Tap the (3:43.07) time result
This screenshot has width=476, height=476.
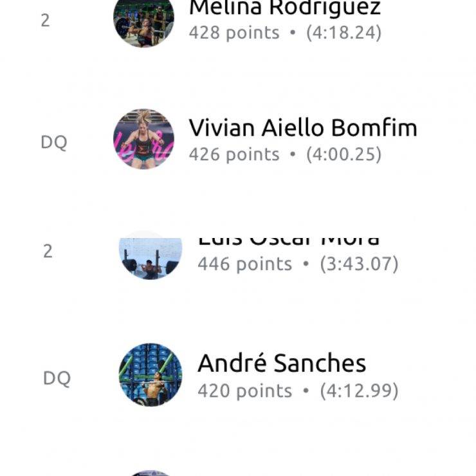pyautogui.click(x=359, y=264)
